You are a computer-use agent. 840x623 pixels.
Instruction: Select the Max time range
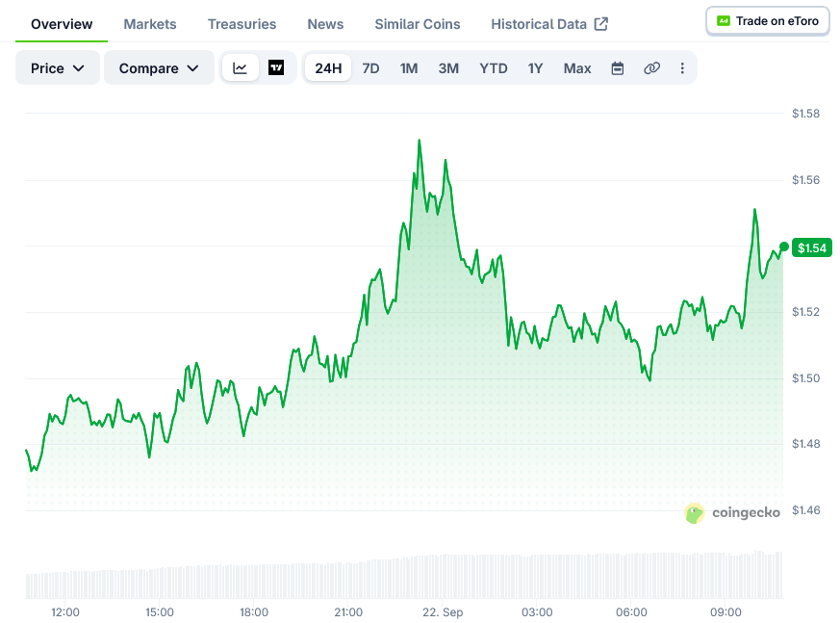pyautogui.click(x=577, y=68)
